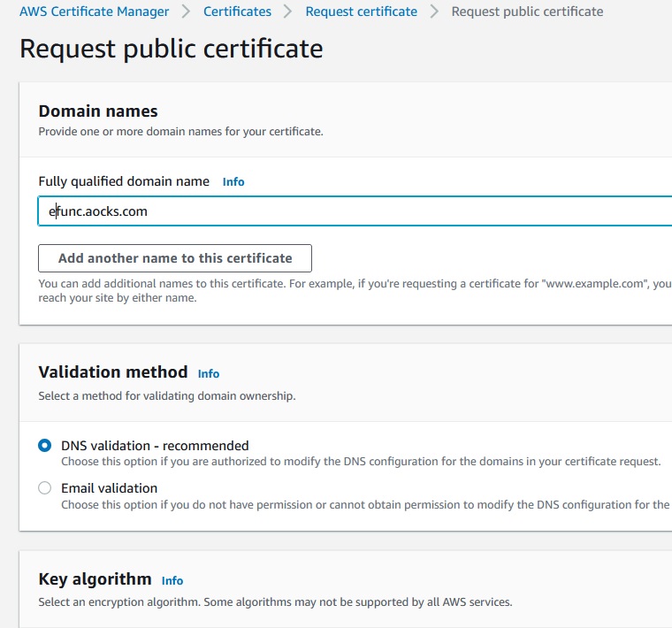Select DNS validation - recommended radio button

coord(44,446)
